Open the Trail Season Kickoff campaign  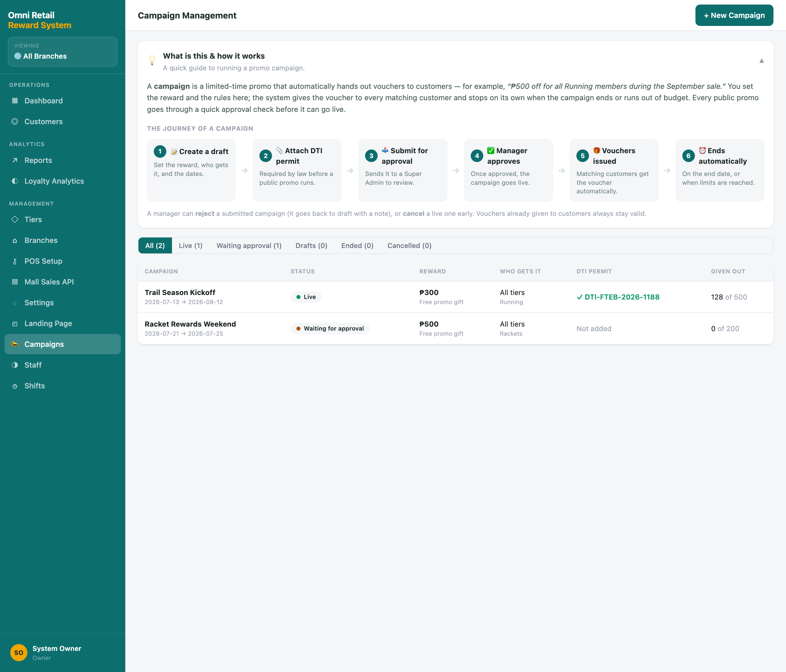180,292
